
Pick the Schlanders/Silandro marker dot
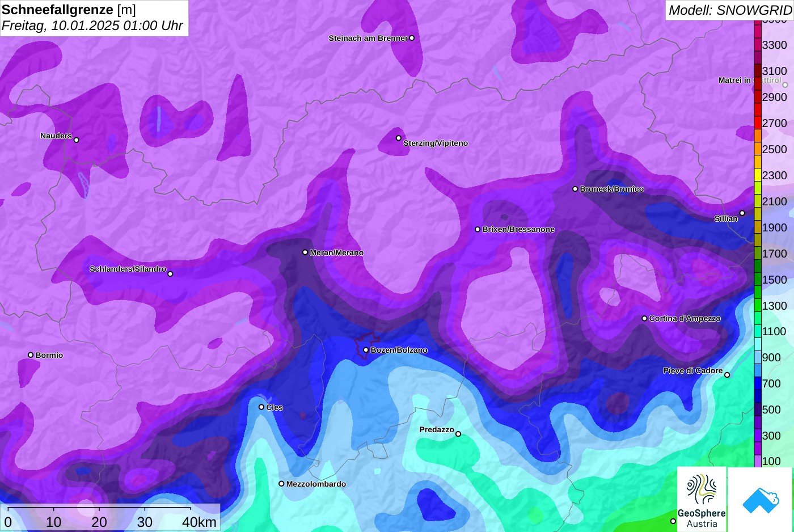point(170,274)
